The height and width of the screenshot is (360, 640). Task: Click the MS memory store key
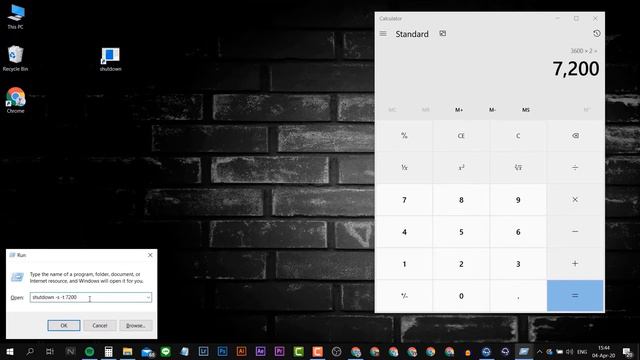click(x=526, y=110)
